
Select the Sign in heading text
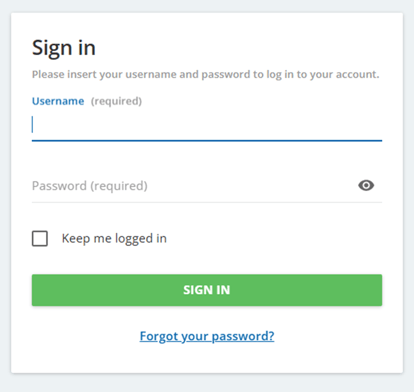click(x=64, y=48)
